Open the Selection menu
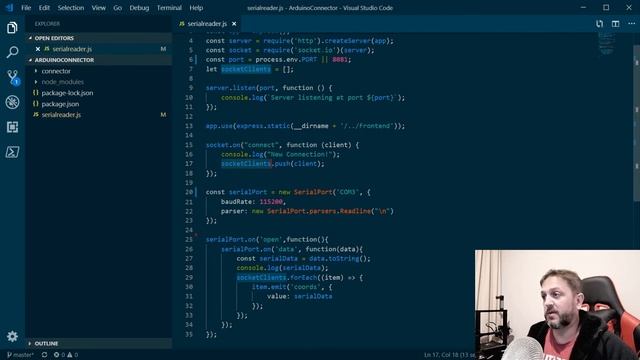 [x=71, y=8]
